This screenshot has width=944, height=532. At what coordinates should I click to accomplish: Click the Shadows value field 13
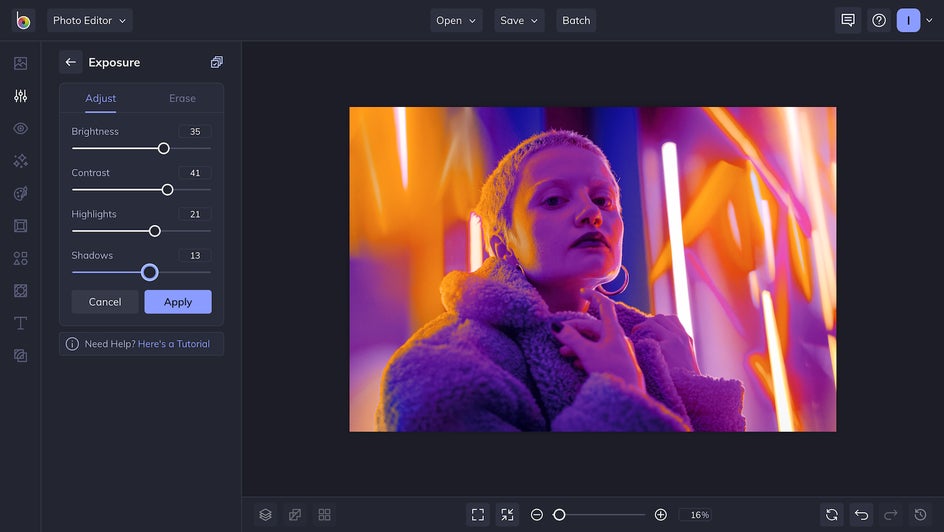point(195,255)
